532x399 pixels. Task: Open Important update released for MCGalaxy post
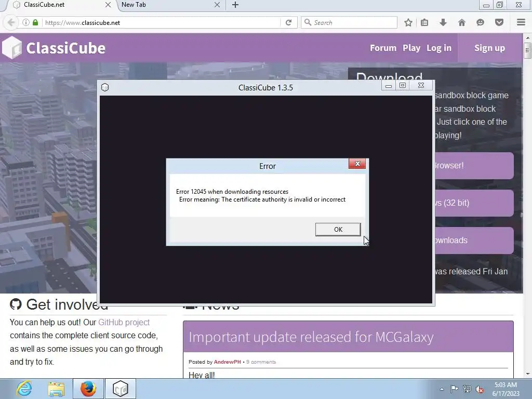(311, 337)
